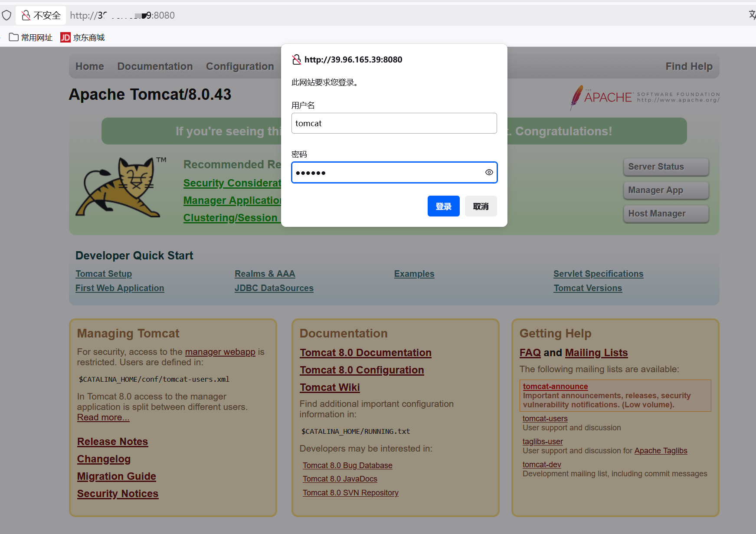Click the Host Manager button
756x534 pixels.
tap(666, 213)
